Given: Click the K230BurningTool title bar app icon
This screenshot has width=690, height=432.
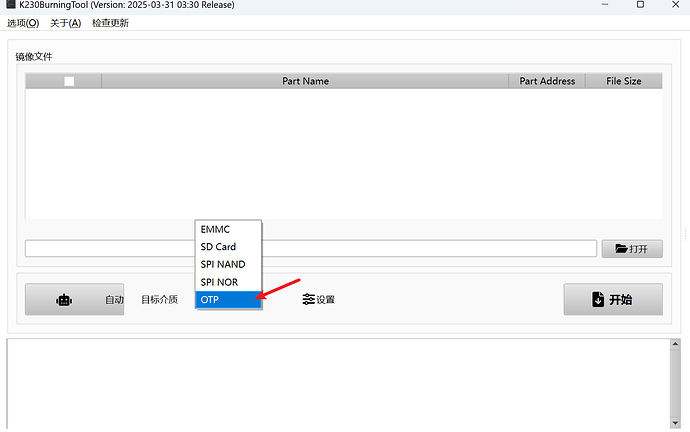Looking at the screenshot, I should pos(10,5).
